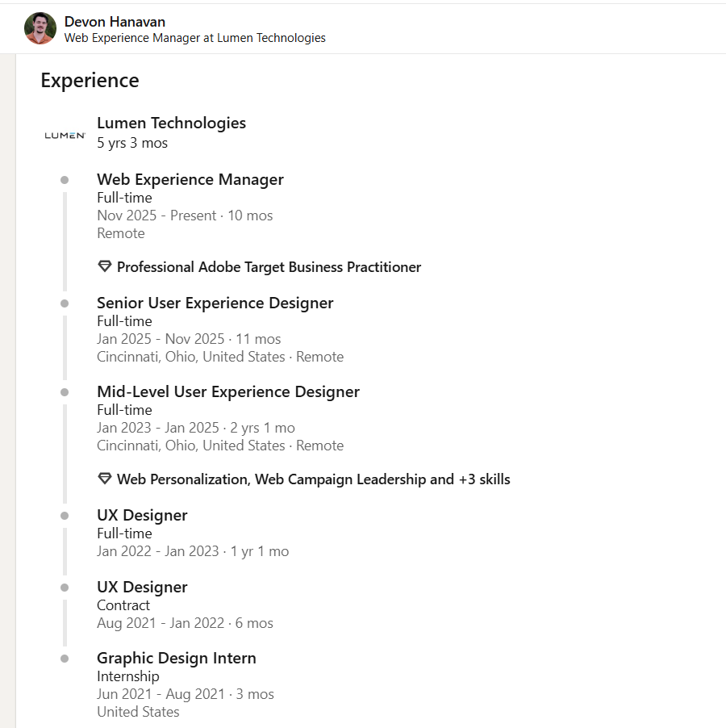Click the Graphic Design Intern title
726x728 pixels.
pyautogui.click(x=177, y=659)
